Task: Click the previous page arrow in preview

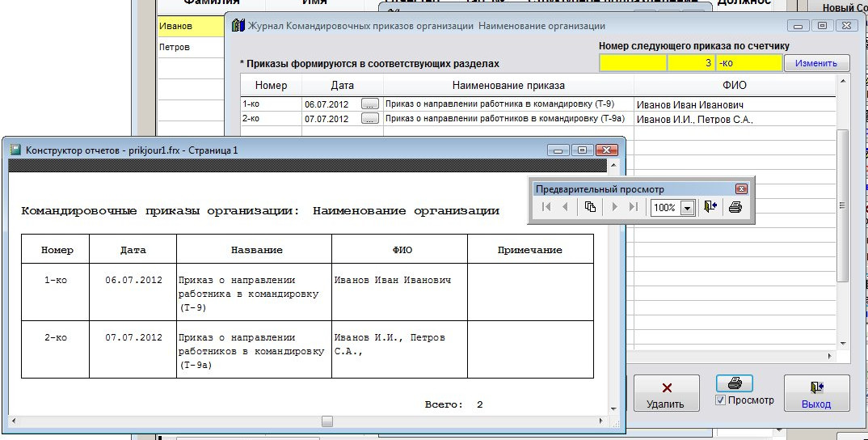Action: (x=565, y=207)
